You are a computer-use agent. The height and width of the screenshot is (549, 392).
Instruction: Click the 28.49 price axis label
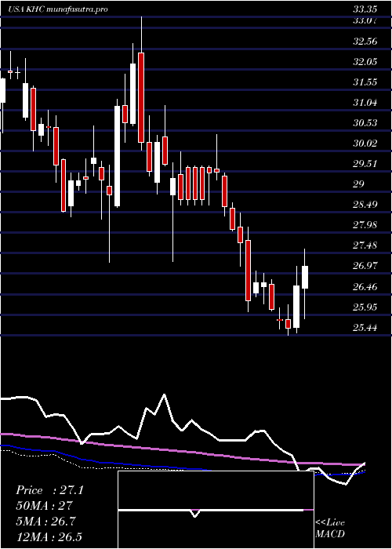point(365,204)
